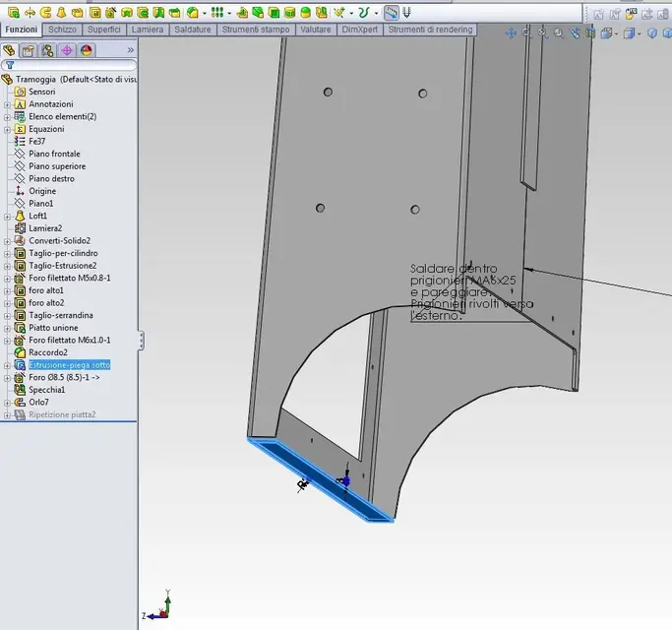Viewport: 672px width, 630px height.
Task: Select the Shell tool
Action: click(x=274, y=13)
